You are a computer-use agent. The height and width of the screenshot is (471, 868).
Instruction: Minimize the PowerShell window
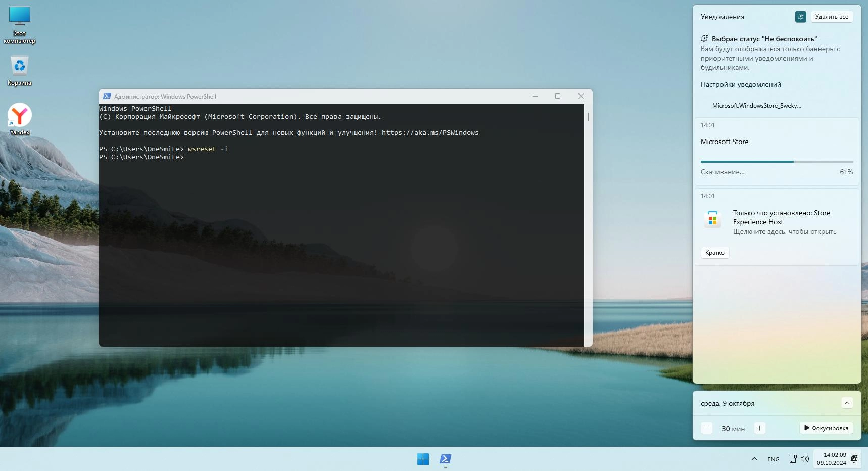(x=535, y=96)
